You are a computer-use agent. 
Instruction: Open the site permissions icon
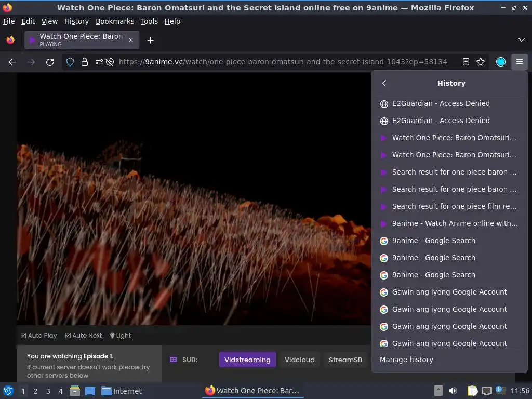coord(99,62)
